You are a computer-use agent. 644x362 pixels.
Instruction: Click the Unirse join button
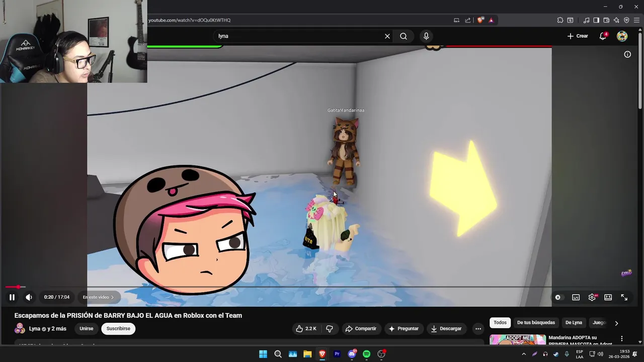(87, 328)
